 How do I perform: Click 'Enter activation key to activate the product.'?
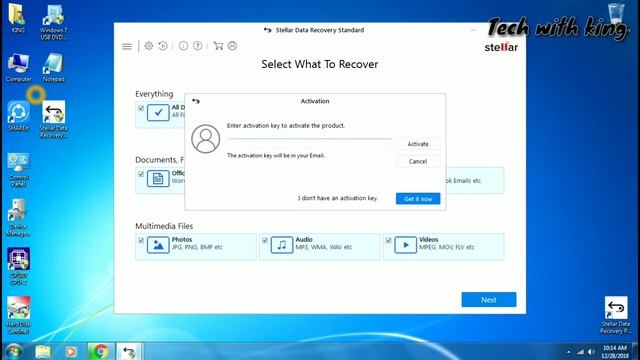tap(286, 126)
